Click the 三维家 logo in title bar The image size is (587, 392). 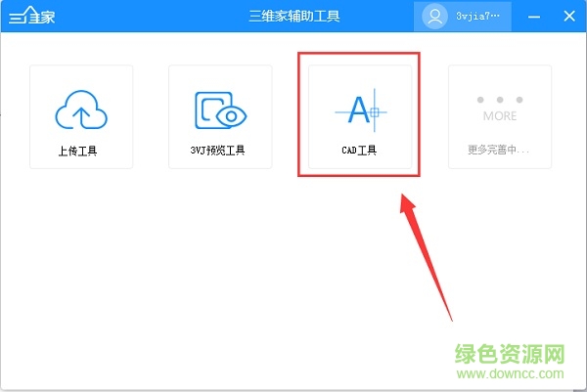32,16
